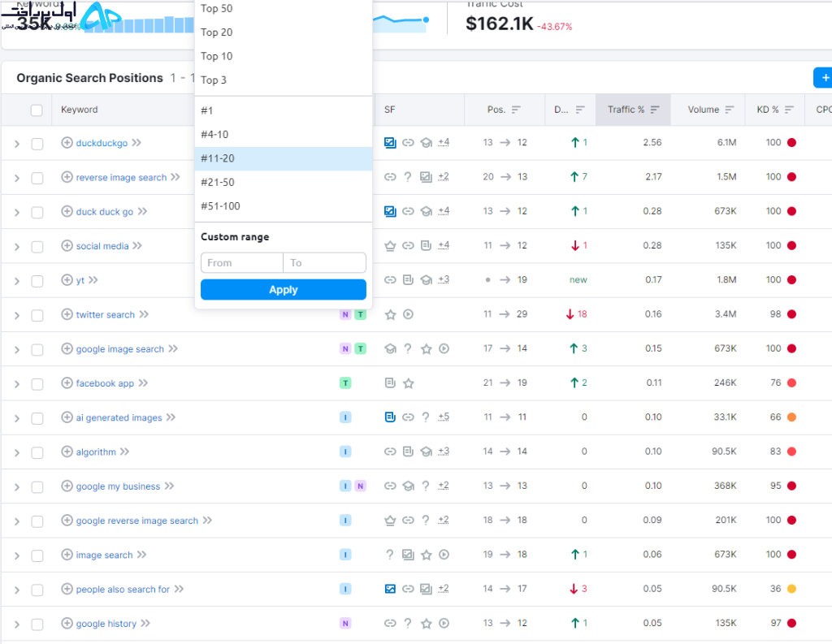Screen dimensions: 832x644
Task: Click the sort icon in Pos. column
Action: [x=516, y=110]
